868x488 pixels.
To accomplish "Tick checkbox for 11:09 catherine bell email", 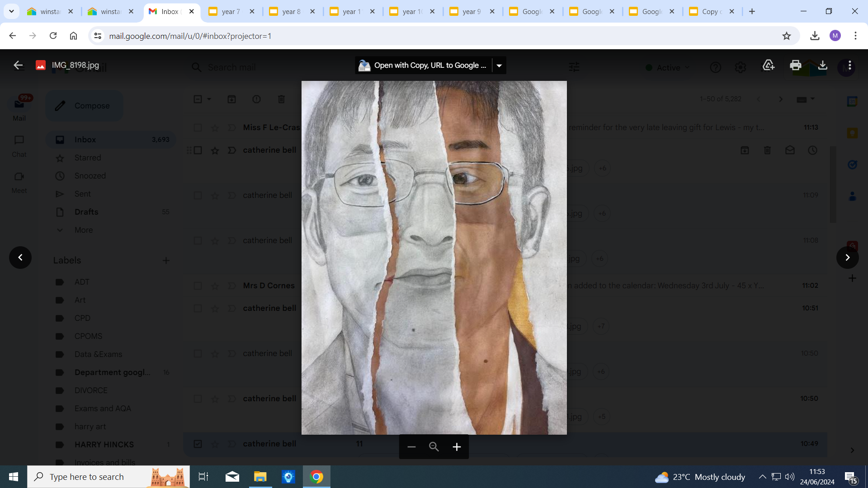I will 198,196.
